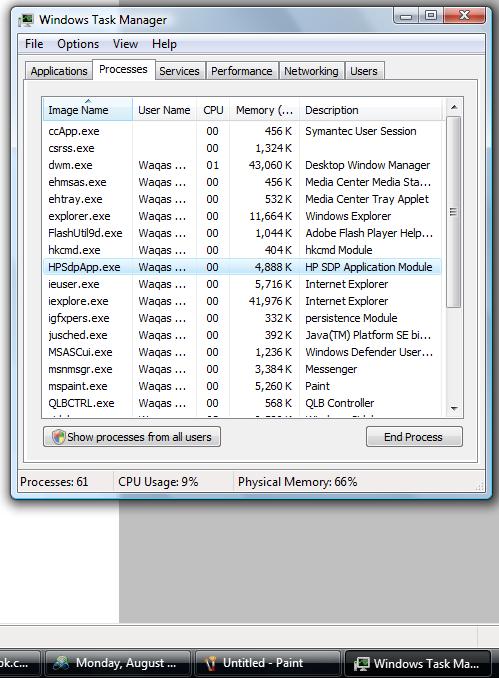Open the Options menu

[x=78, y=44]
